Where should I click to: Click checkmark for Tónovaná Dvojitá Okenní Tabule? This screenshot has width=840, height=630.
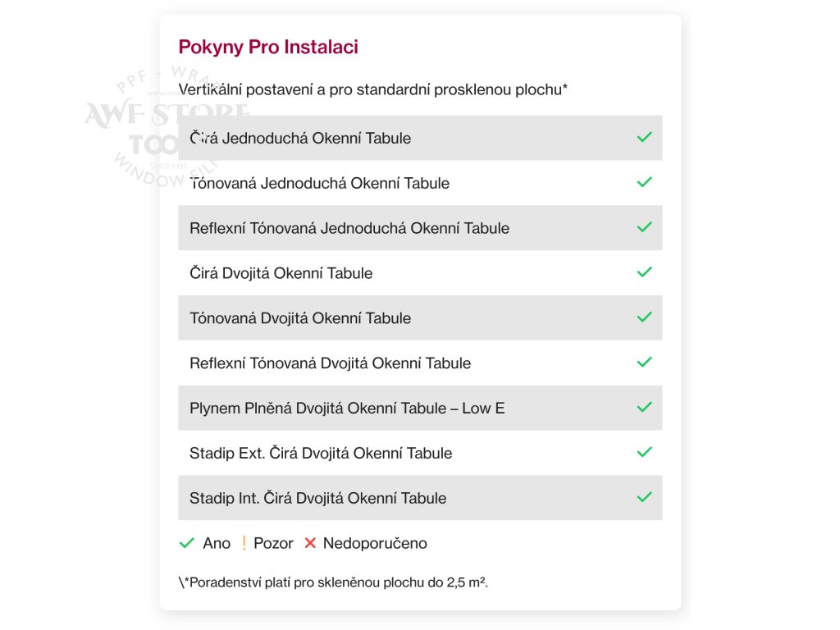(645, 317)
